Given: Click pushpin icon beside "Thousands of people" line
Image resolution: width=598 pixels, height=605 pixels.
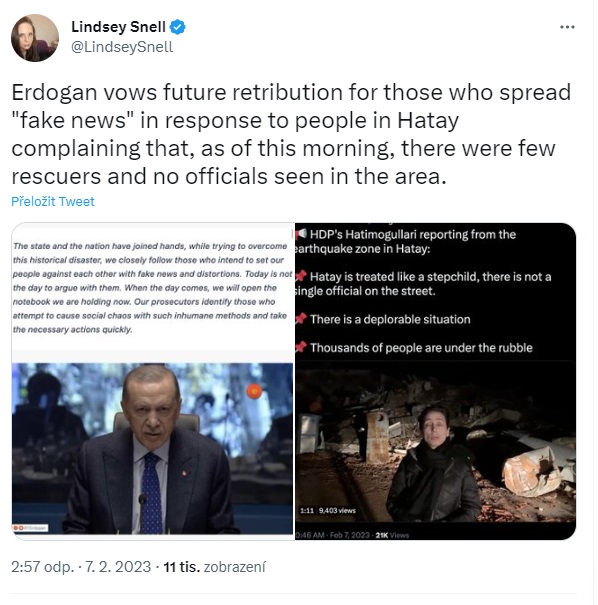Looking at the screenshot, I should pos(301,347).
